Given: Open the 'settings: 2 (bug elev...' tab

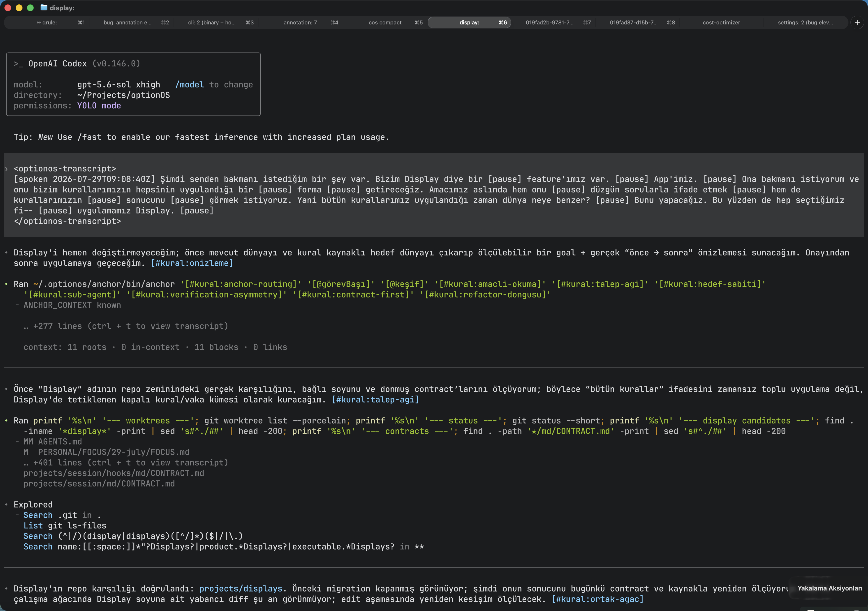Looking at the screenshot, I should click(x=805, y=23).
